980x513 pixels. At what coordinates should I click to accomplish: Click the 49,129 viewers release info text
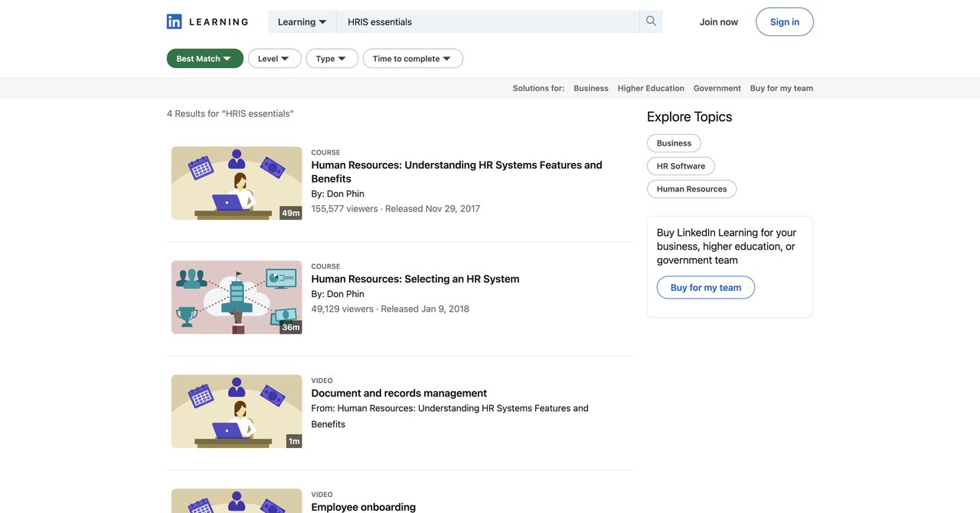390,309
